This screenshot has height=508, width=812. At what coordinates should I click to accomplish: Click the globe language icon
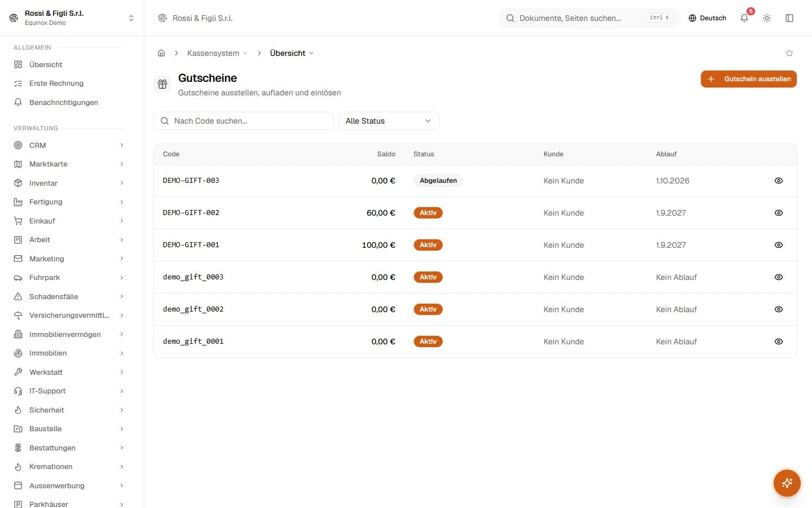[x=692, y=18]
